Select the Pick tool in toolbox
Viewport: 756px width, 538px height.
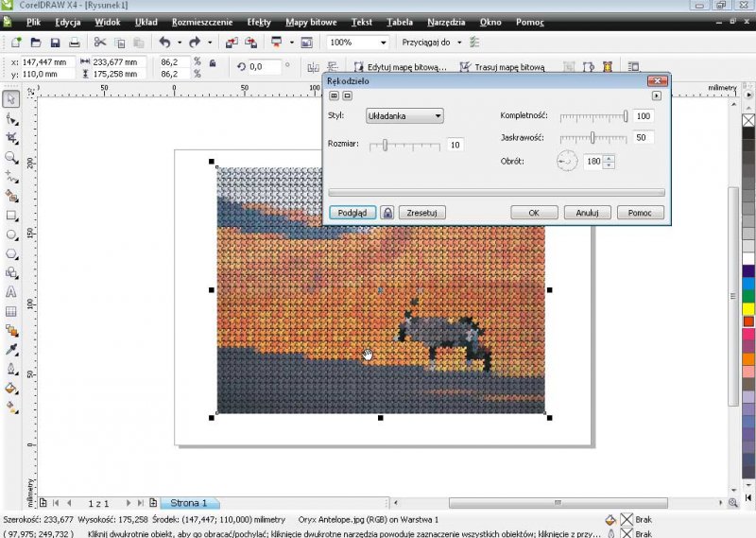[11, 99]
